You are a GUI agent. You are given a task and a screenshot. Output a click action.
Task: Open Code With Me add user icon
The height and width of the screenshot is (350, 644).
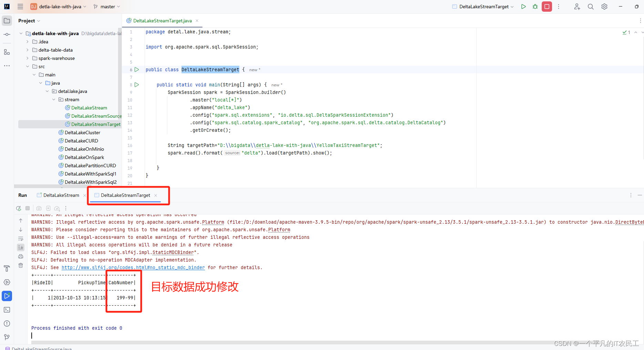(x=577, y=7)
